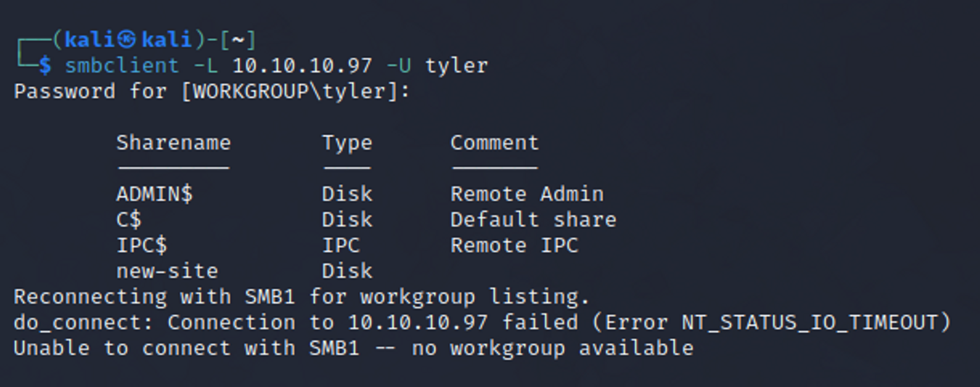Click the tilde directory in the prompt brackets

(x=238, y=40)
